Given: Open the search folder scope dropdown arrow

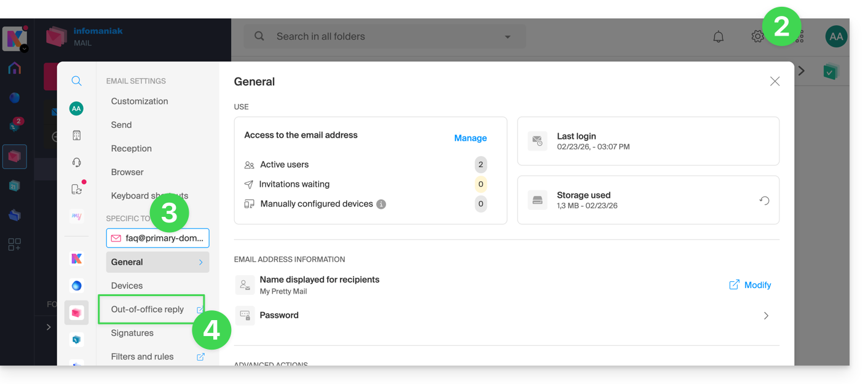Looking at the screenshot, I should [508, 37].
